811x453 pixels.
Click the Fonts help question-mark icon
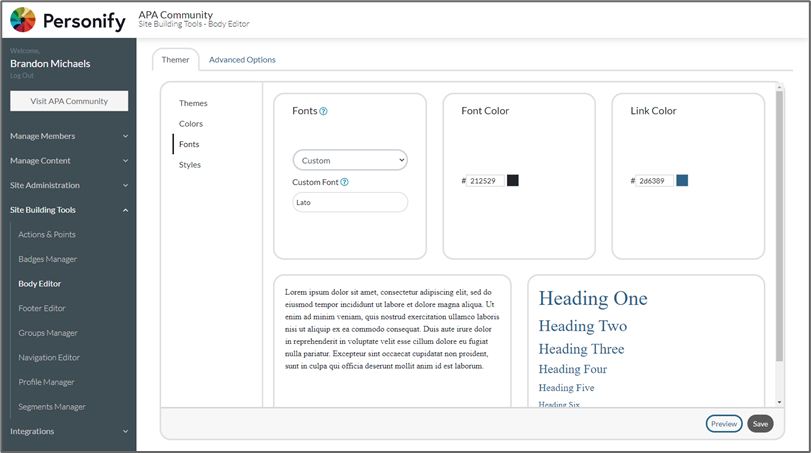[x=323, y=111]
